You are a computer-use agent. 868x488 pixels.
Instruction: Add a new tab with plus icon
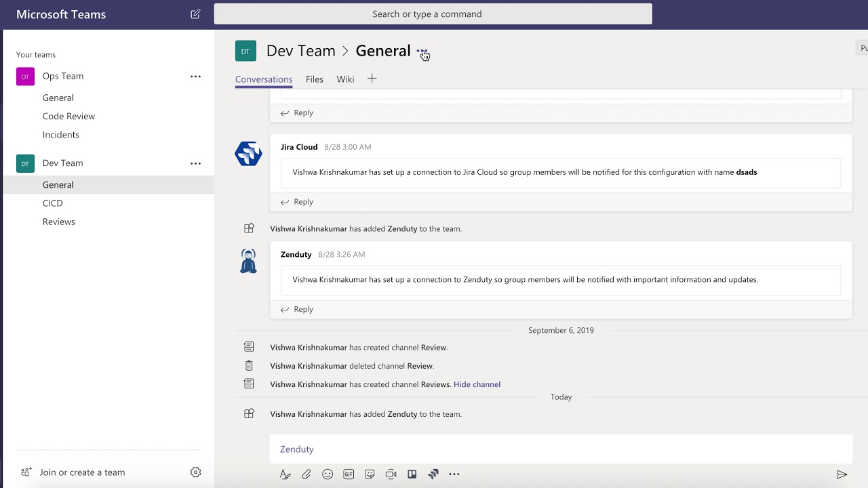[372, 79]
